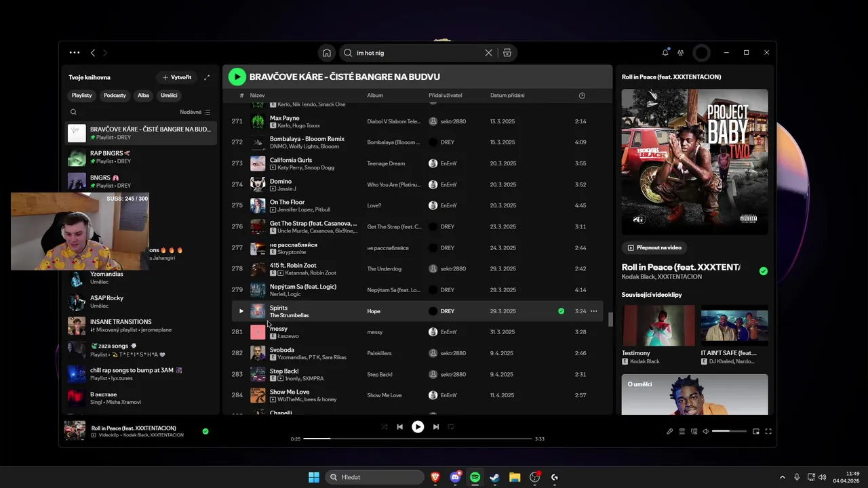Show hidden tray icons with the chevron
Image resolution: width=868 pixels, height=488 pixels.
pos(782,477)
